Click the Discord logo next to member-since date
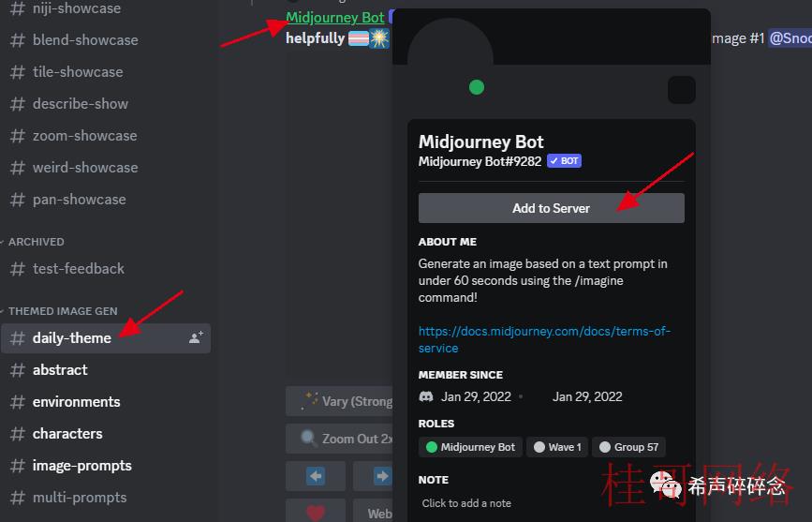Image resolution: width=812 pixels, height=522 pixels. (426, 397)
